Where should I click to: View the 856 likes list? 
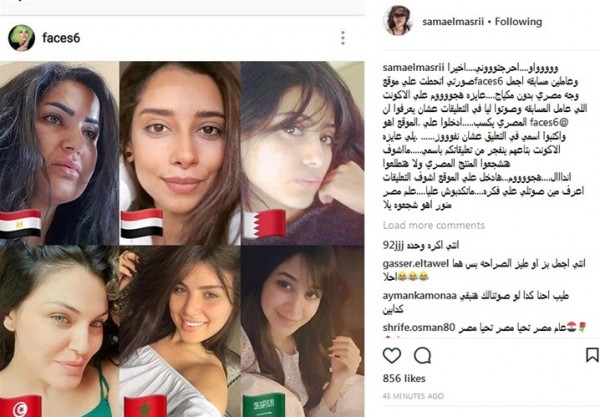404,378
